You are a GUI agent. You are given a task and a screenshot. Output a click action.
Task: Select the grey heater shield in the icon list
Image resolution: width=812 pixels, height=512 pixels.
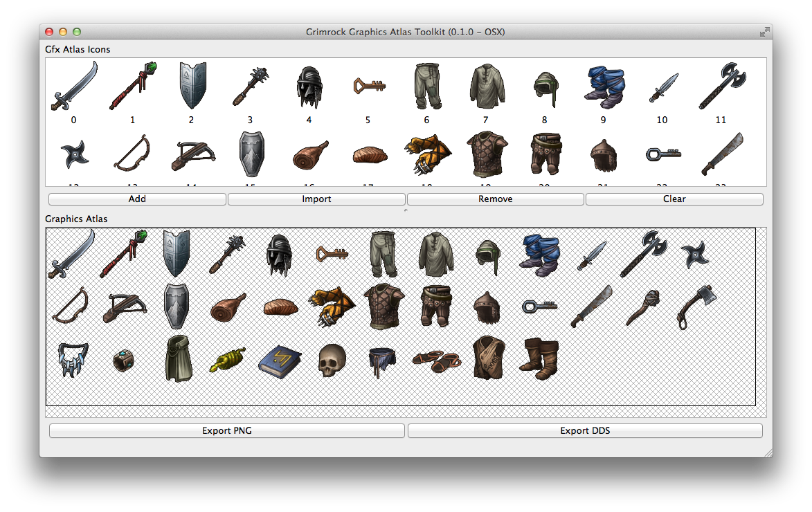[252, 154]
